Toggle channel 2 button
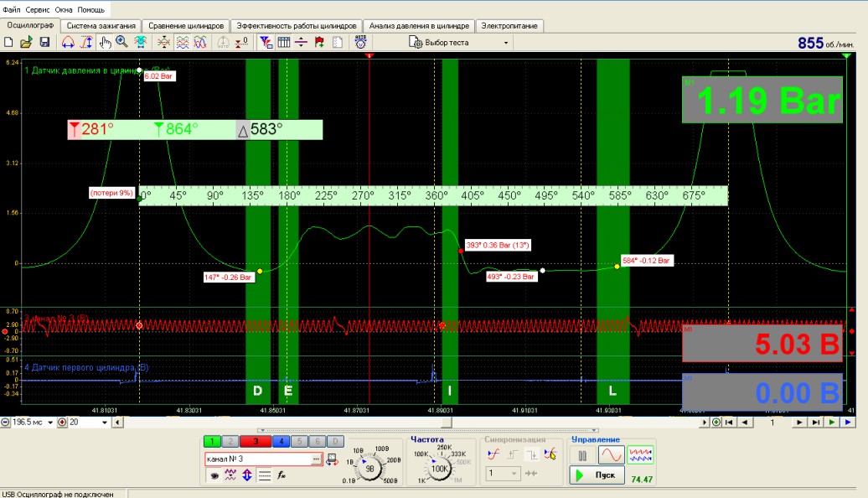Image resolution: width=868 pixels, height=498 pixels. pos(230,442)
